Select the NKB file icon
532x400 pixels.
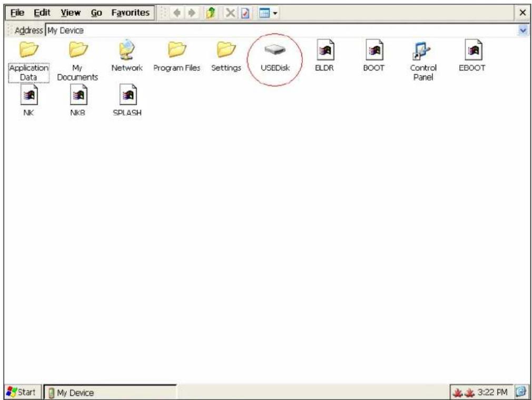[x=78, y=101]
